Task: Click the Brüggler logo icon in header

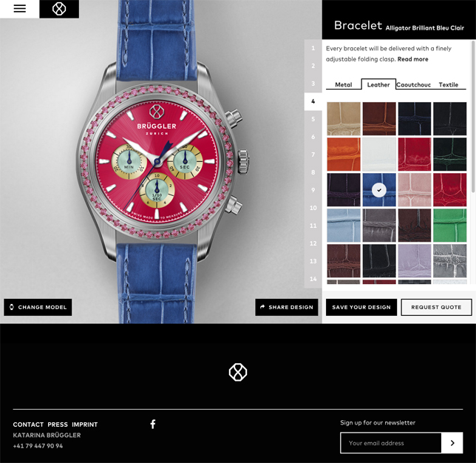Action: coord(59,9)
